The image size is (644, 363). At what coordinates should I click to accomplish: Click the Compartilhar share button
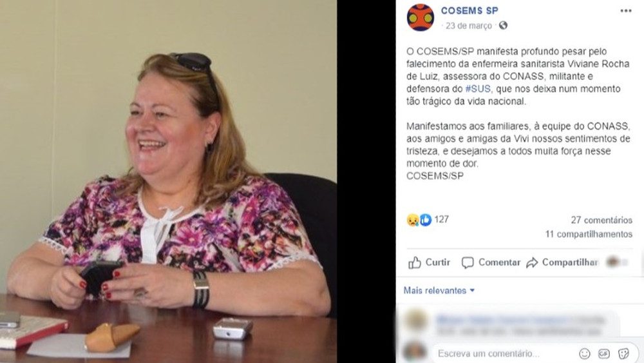(x=562, y=262)
